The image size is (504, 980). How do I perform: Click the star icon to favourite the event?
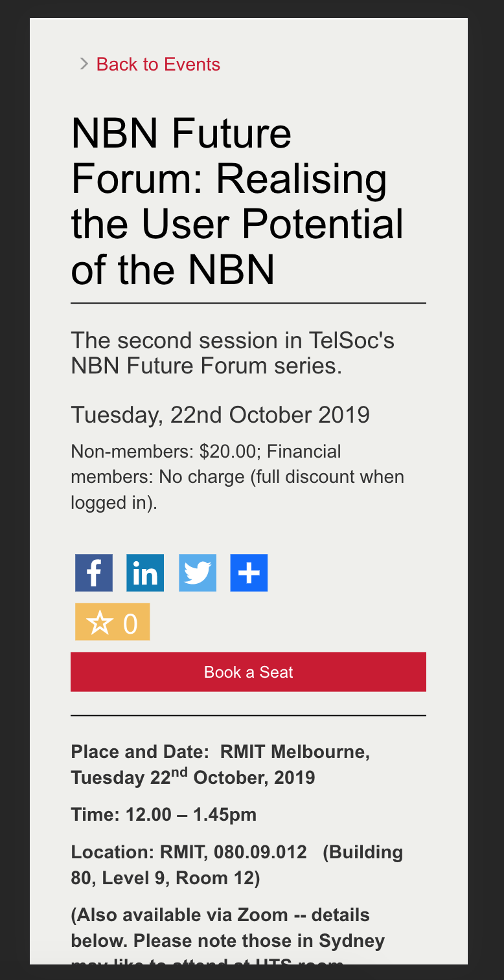[99, 623]
